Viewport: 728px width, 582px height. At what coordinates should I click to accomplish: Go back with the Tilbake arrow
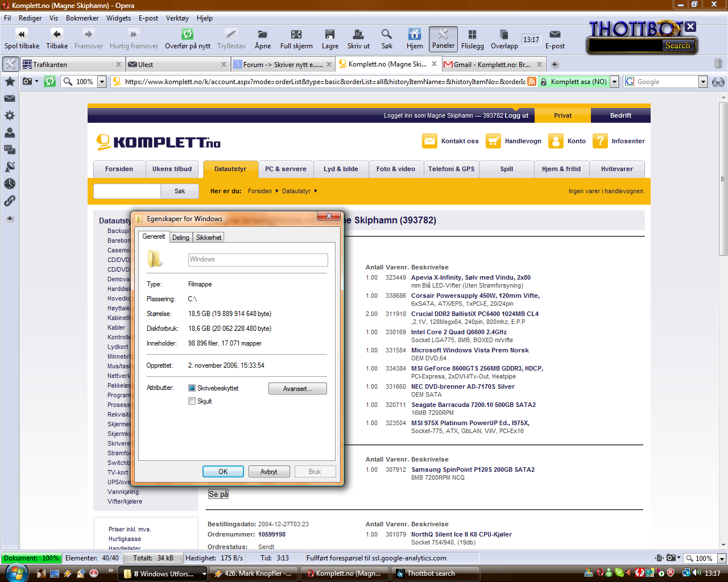coord(57,34)
